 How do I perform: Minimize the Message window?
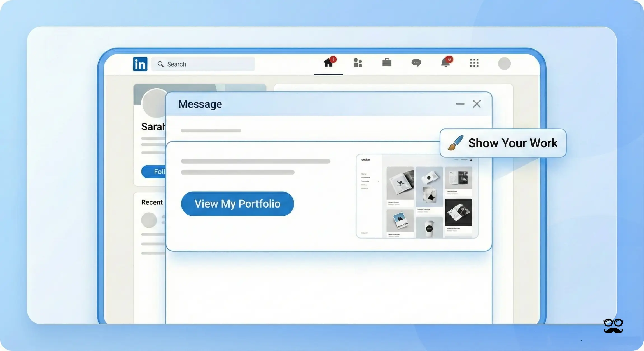click(460, 104)
